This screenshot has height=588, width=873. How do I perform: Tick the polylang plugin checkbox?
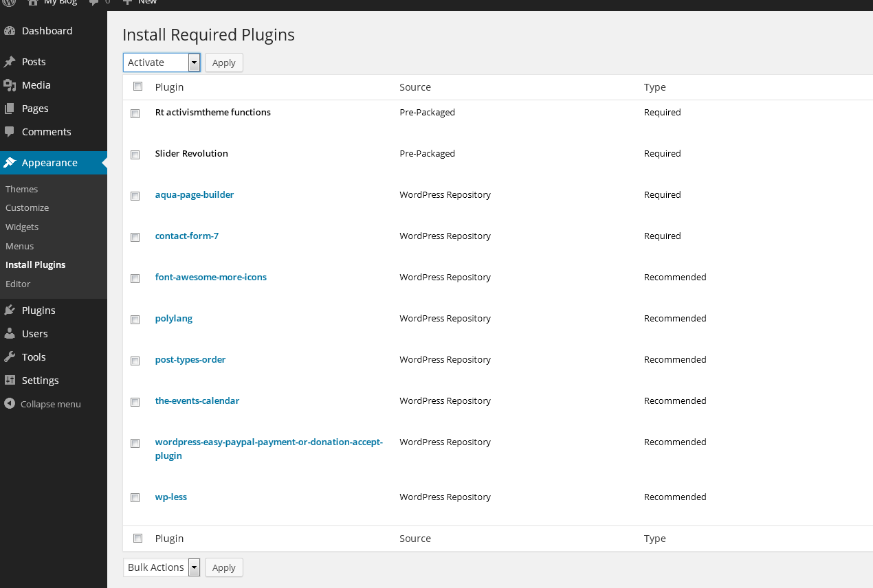[x=135, y=319]
